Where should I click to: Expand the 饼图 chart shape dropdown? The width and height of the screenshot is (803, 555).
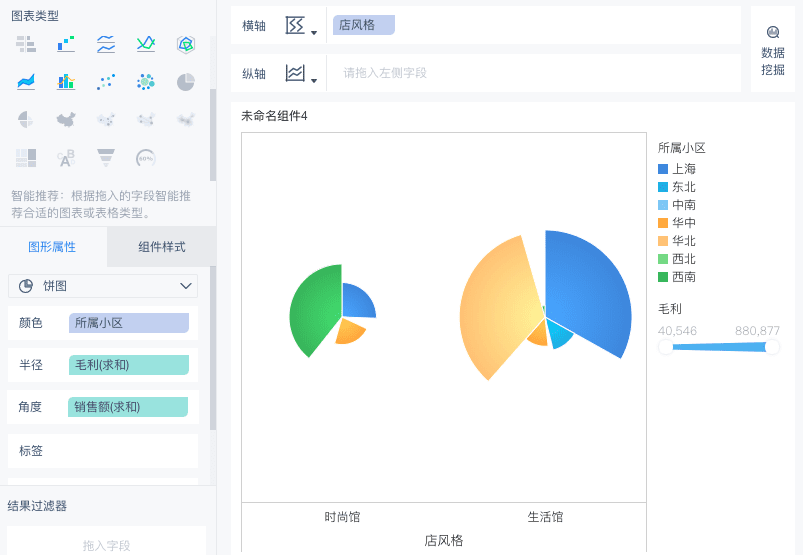coord(186,286)
